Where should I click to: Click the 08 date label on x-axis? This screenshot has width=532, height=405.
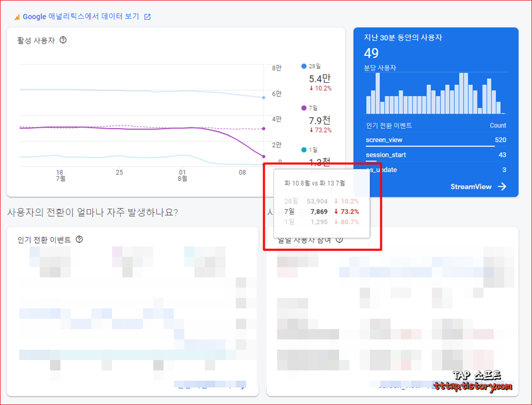242,172
